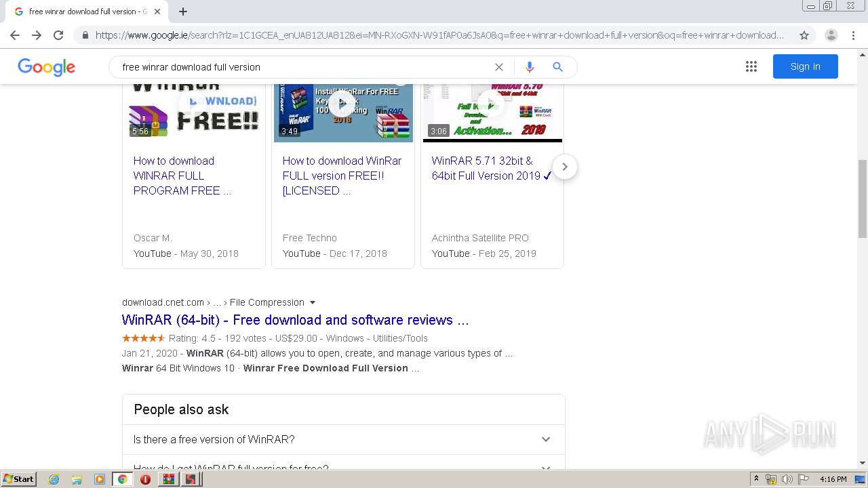Open Windows Media Player from taskbar
The height and width of the screenshot is (488, 868).
(100, 479)
